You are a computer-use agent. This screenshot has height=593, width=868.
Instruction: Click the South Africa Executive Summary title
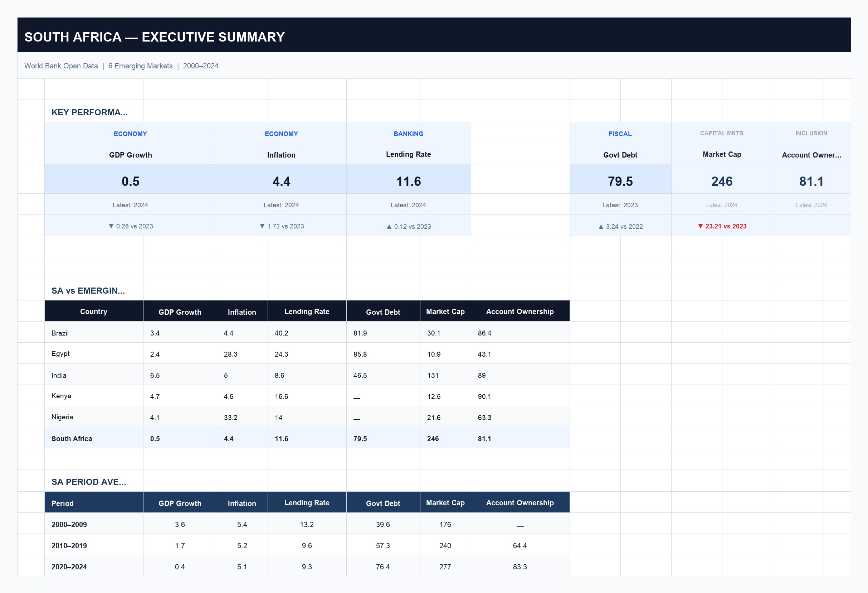[154, 37]
